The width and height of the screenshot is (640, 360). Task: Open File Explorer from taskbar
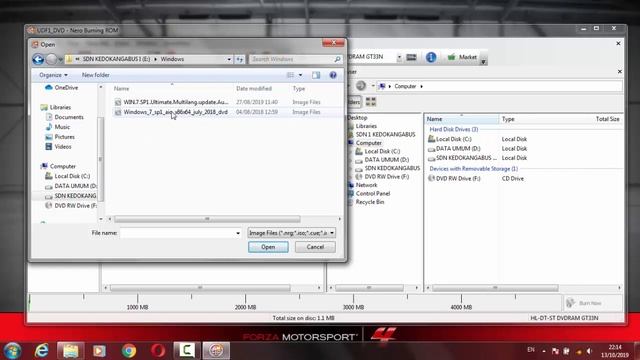(x=71, y=351)
